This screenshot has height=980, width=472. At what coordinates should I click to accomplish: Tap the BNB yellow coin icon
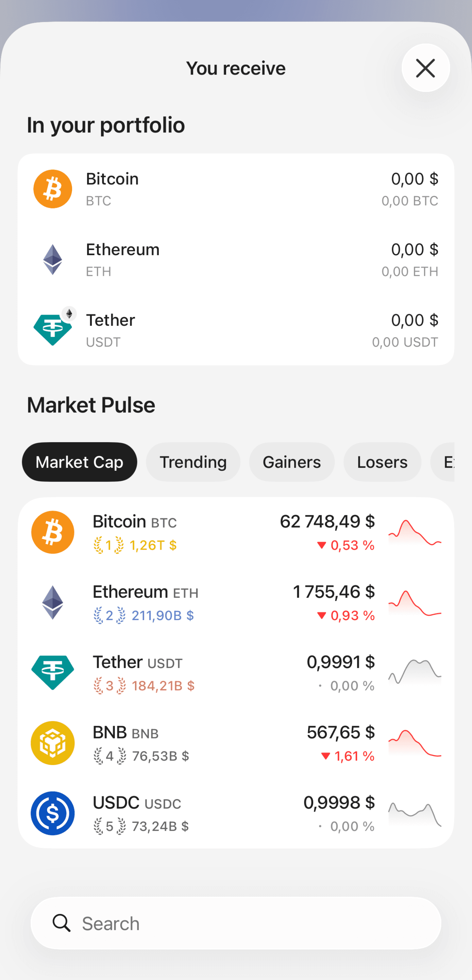click(x=52, y=743)
